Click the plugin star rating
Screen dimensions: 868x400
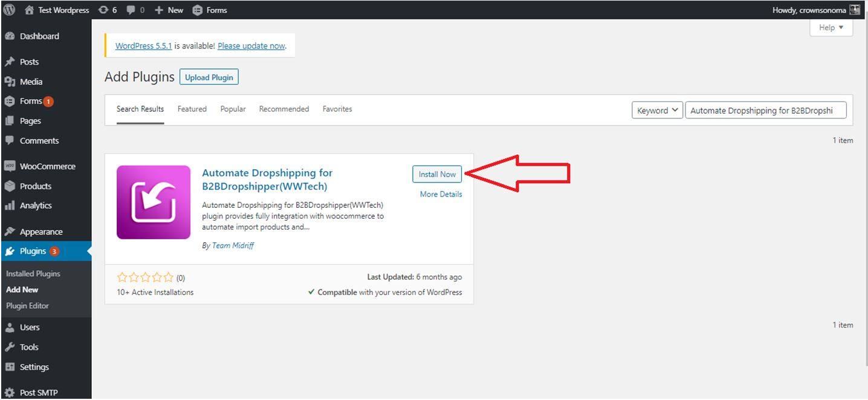coord(145,278)
